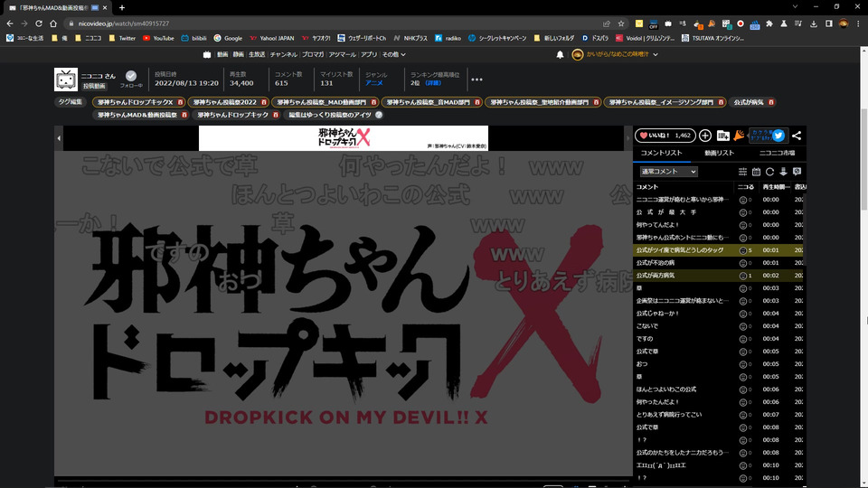
Task: Click the notification bell icon
Action: pyautogui.click(x=560, y=55)
